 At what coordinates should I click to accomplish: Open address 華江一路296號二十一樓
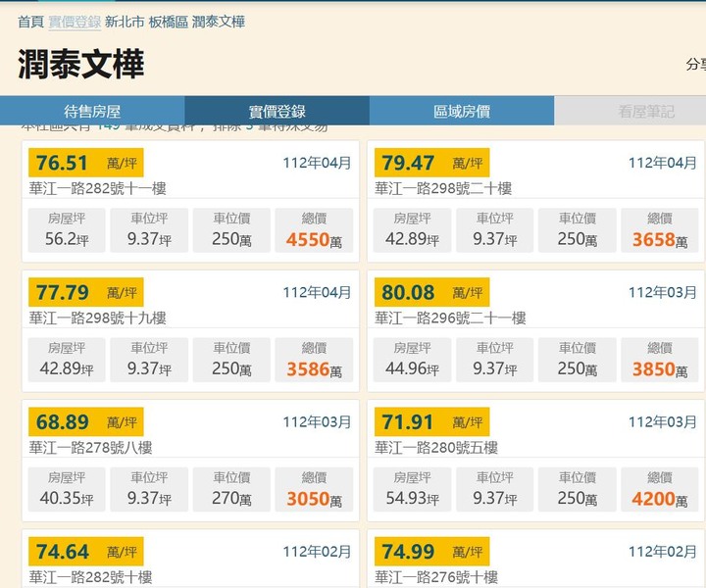click(450, 318)
